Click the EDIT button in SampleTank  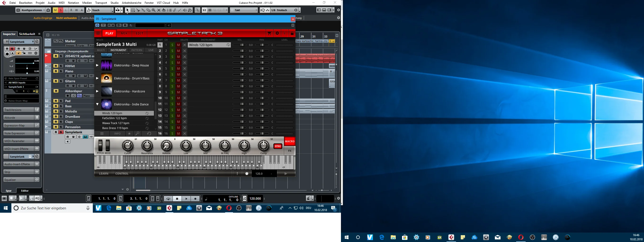[139, 33]
